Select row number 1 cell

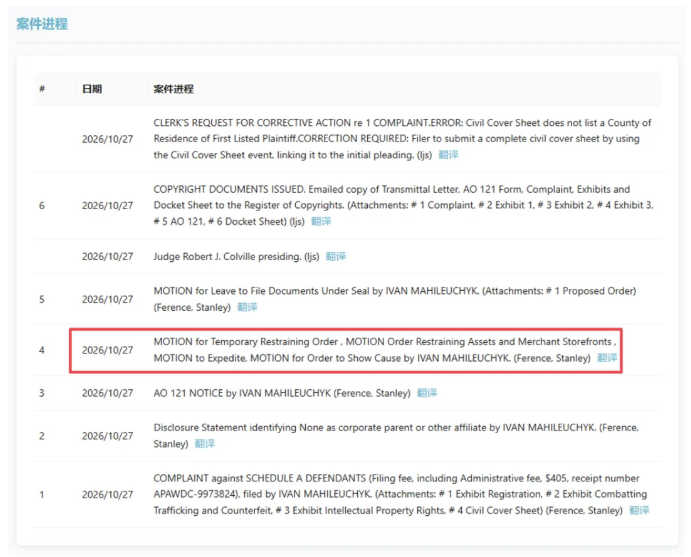[x=42, y=495]
